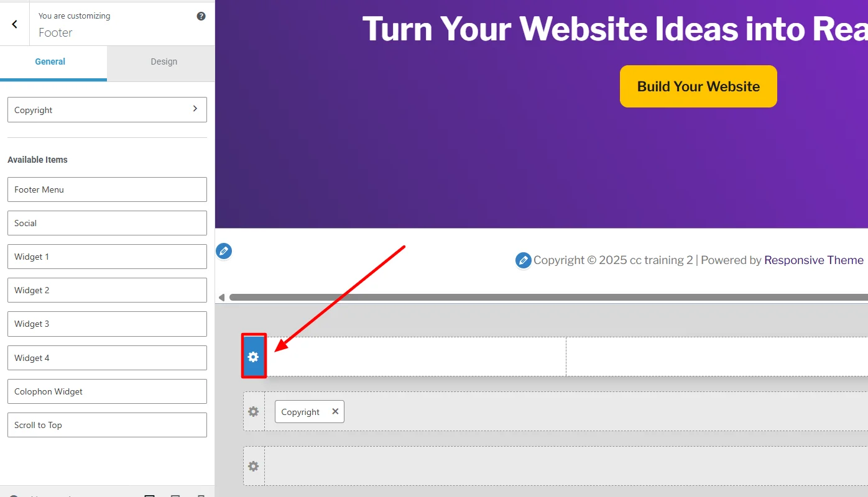Screen dimensions: 868x497
Task: Open the help question mark icon
Action: [201, 16]
